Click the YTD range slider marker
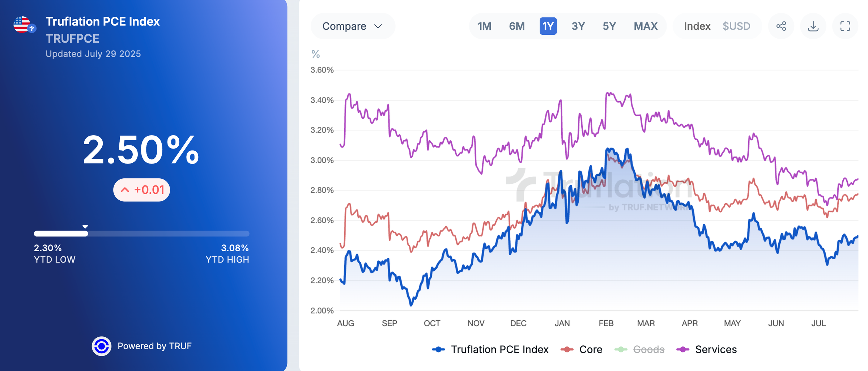The image size is (868, 371). click(x=85, y=227)
